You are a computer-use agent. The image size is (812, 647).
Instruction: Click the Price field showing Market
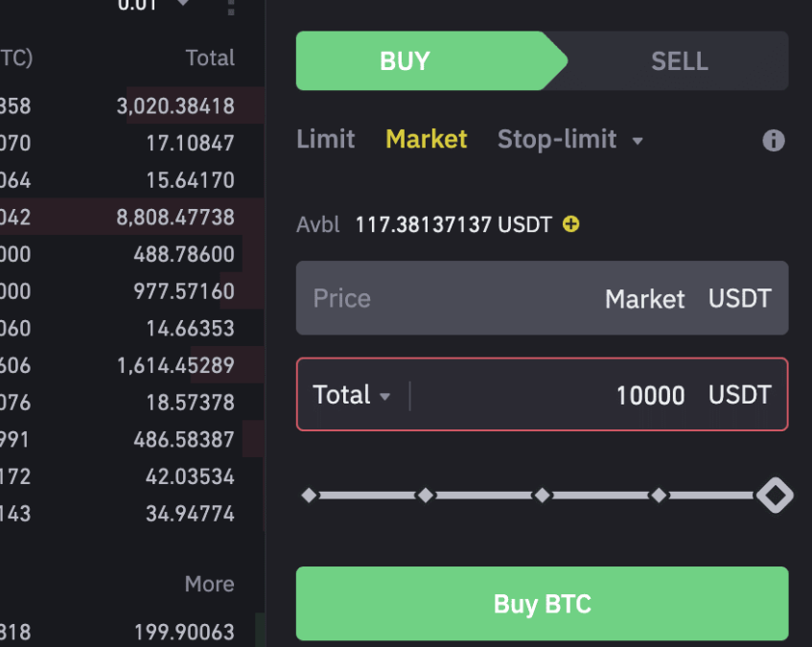click(x=542, y=298)
